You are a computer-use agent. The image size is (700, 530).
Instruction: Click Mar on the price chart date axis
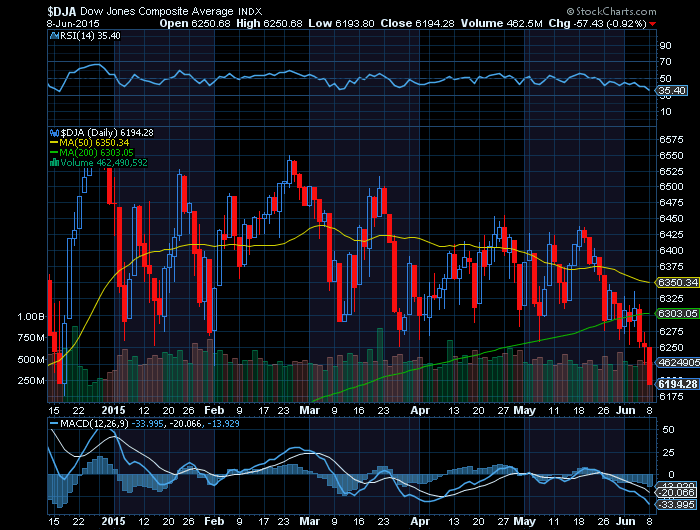309,410
